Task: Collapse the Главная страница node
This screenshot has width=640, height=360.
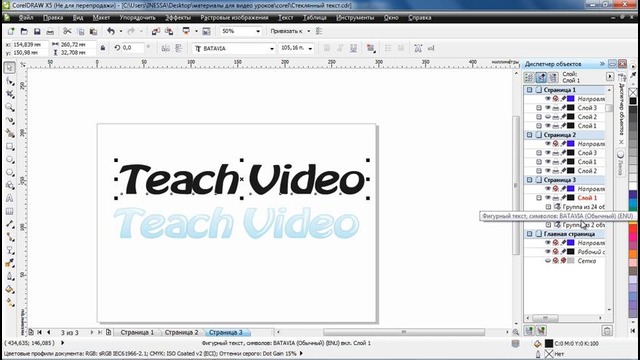Action: (529, 234)
